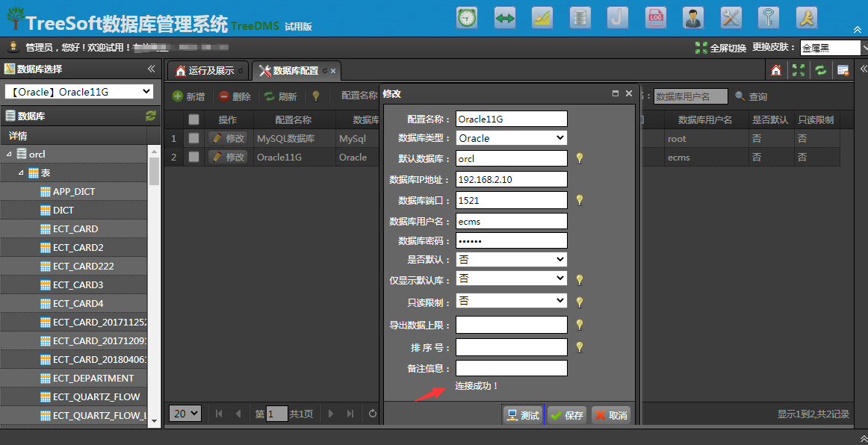
Task: Open the user management person icon
Action: [x=693, y=18]
